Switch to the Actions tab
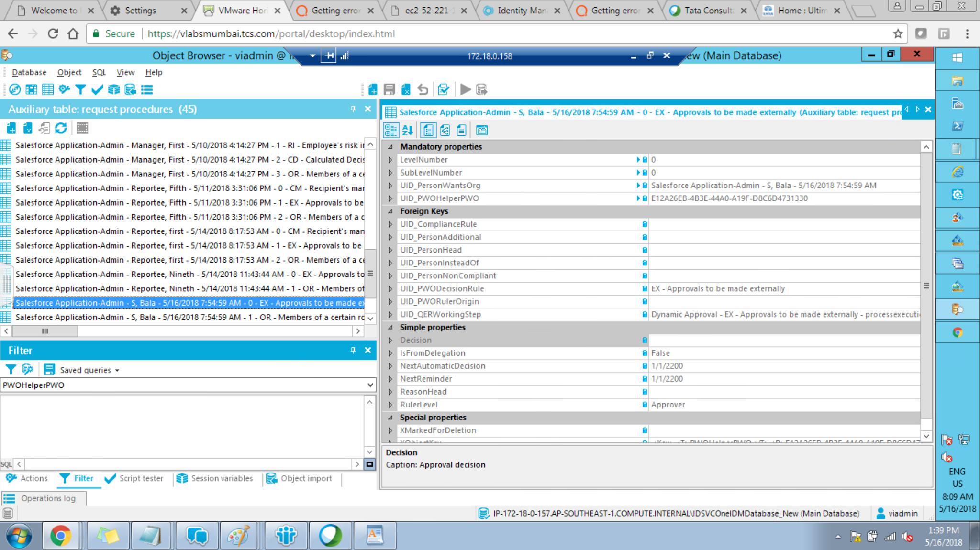 tap(27, 478)
